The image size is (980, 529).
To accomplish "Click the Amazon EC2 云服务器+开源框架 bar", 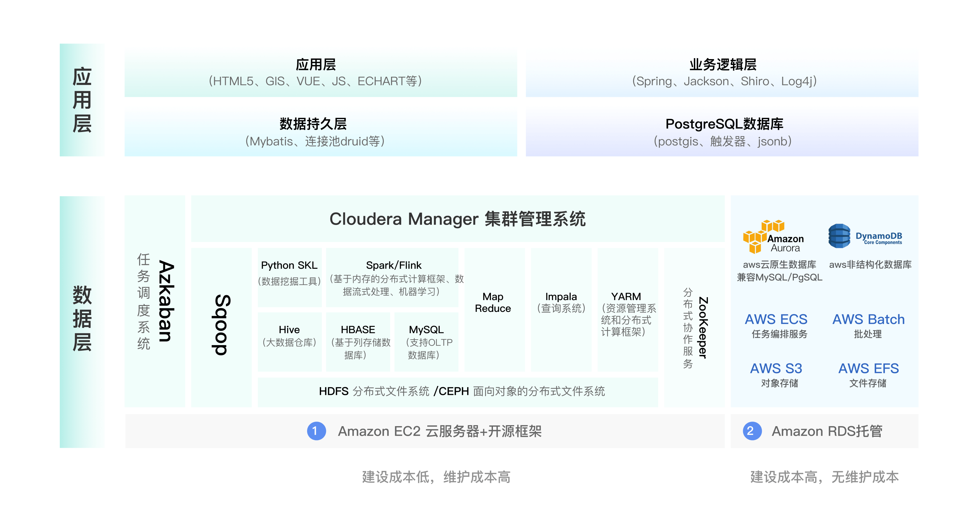I will tap(425, 431).
